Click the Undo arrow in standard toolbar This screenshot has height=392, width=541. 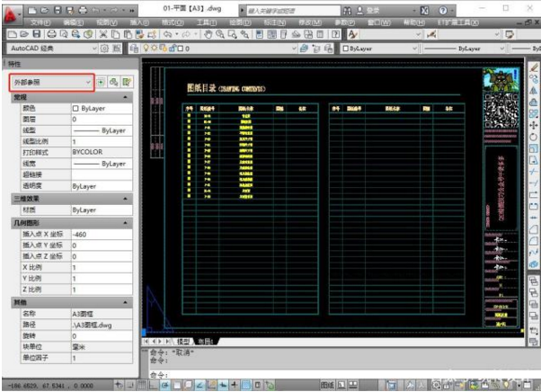pyautogui.click(x=168, y=34)
